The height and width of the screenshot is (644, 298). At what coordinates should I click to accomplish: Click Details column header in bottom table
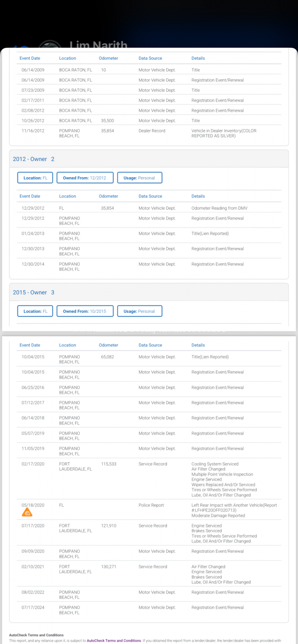(198, 345)
